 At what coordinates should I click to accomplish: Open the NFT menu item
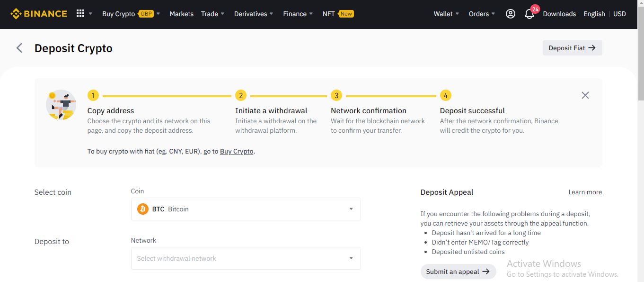click(328, 14)
